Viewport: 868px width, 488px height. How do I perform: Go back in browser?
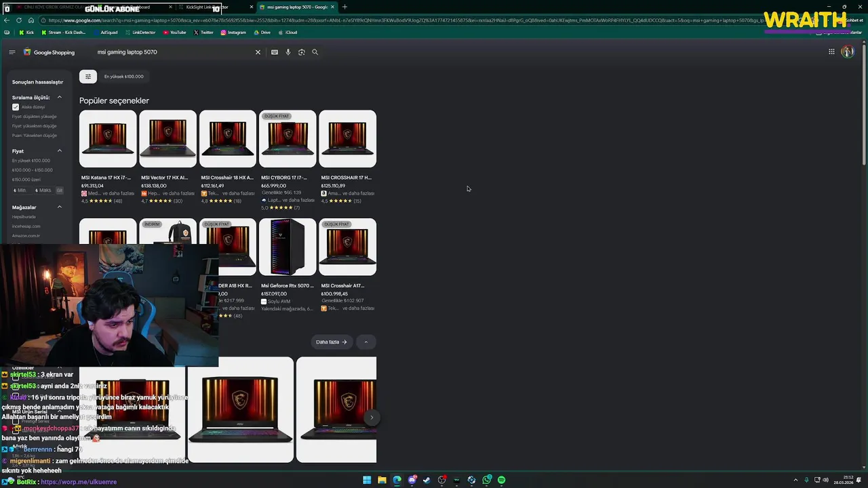tap(7, 20)
